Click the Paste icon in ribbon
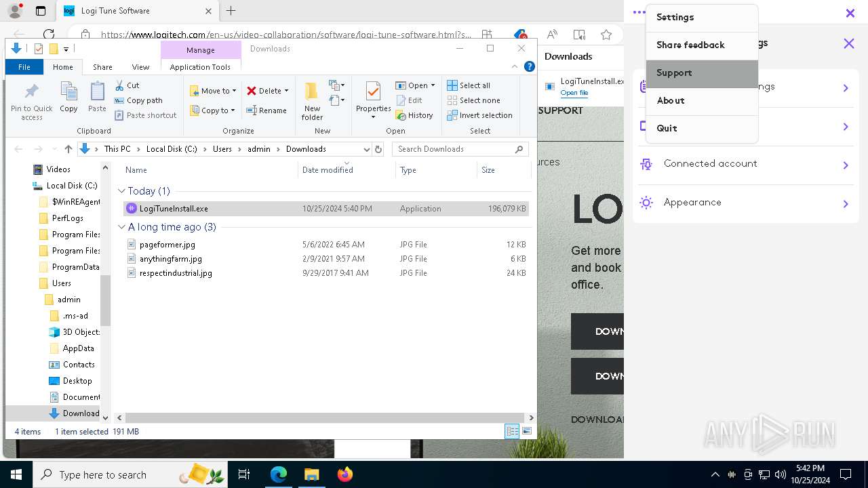Image resolution: width=868 pixels, height=488 pixels. coord(97,91)
